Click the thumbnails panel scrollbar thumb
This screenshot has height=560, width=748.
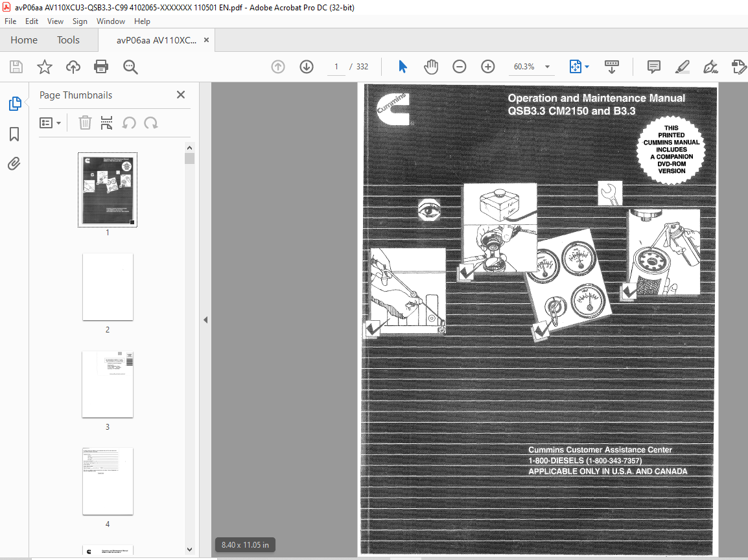pos(189,158)
